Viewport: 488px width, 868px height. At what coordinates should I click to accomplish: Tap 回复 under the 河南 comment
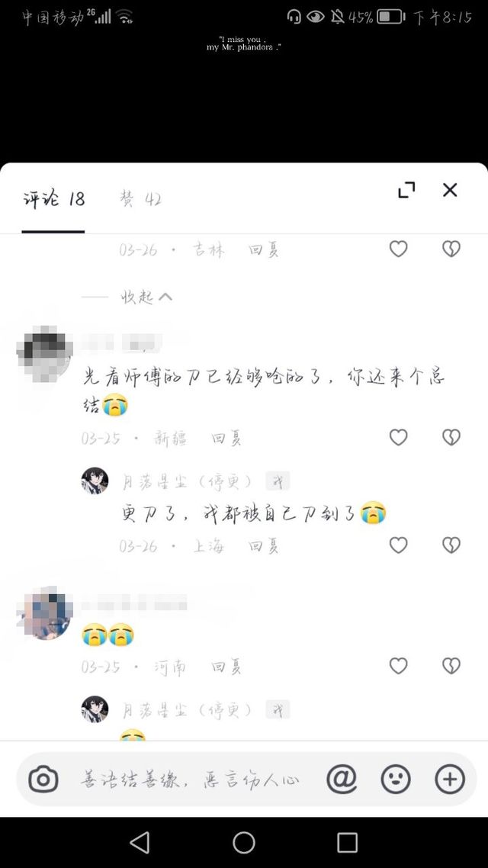click(x=227, y=667)
